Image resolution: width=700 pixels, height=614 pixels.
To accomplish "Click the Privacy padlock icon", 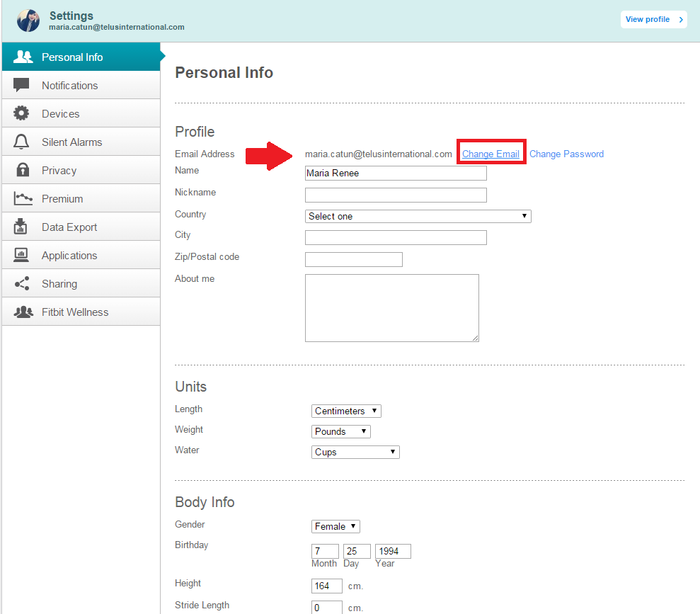I will (x=22, y=170).
